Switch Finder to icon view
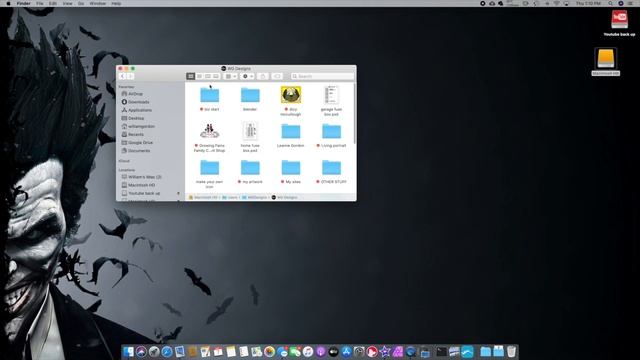The height and width of the screenshot is (360, 640). pyautogui.click(x=191, y=76)
